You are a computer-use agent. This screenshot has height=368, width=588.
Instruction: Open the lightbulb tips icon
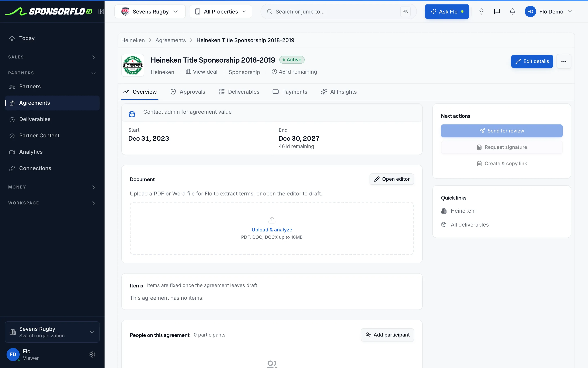pyautogui.click(x=481, y=11)
